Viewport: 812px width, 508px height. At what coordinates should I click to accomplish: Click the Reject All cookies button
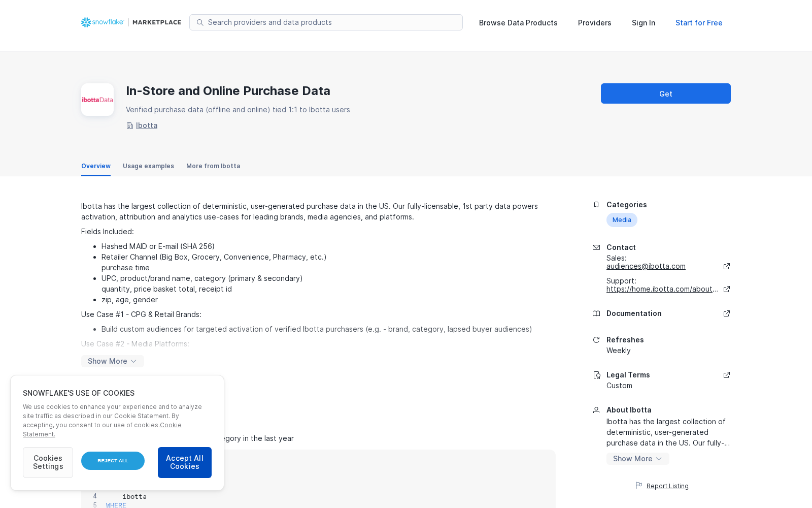[x=113, y=461]
